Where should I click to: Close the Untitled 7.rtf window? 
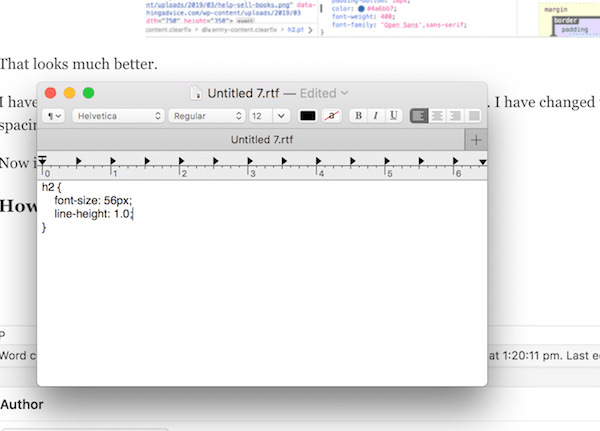point(51,93)
